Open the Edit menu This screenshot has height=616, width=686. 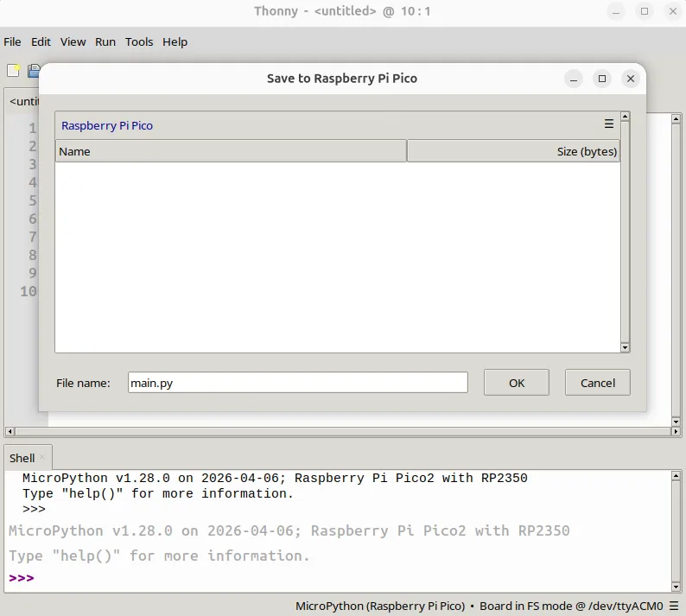pyautogui.click(x=41, y=42)
